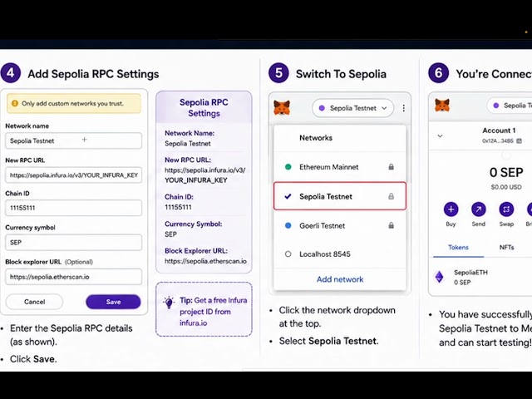The height and width of the screenshot is (399, 532).
Task: Click the SepoliaETH token diamond icon
Action: (x=440, y=277)
